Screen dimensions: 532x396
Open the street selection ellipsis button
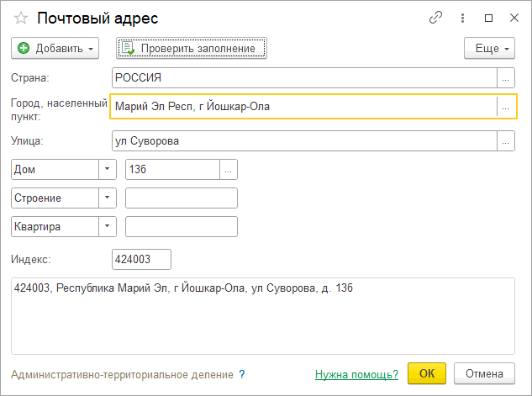(x=506, y=140)
